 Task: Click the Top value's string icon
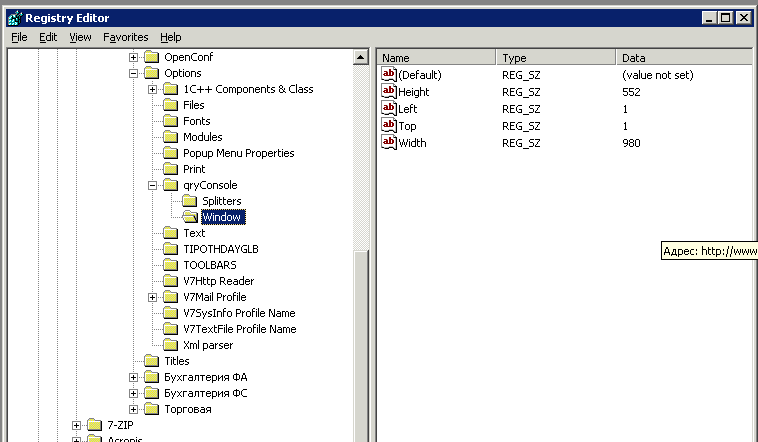(389, 126)
